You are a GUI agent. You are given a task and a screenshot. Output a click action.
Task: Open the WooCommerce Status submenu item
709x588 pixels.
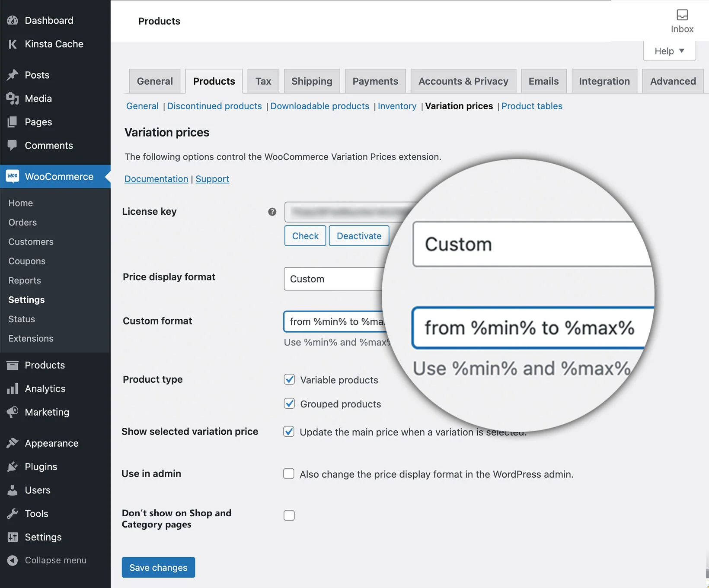click(x=22, y=319)
